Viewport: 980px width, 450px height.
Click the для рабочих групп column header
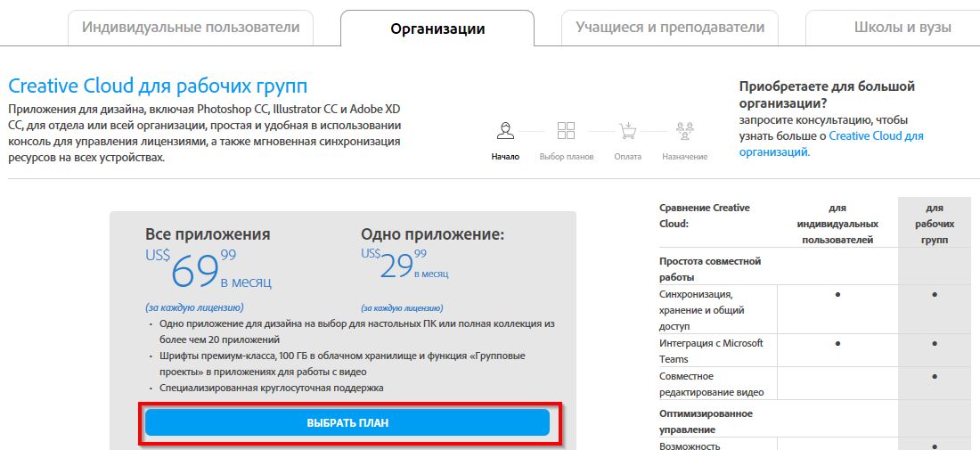[933, 224]
